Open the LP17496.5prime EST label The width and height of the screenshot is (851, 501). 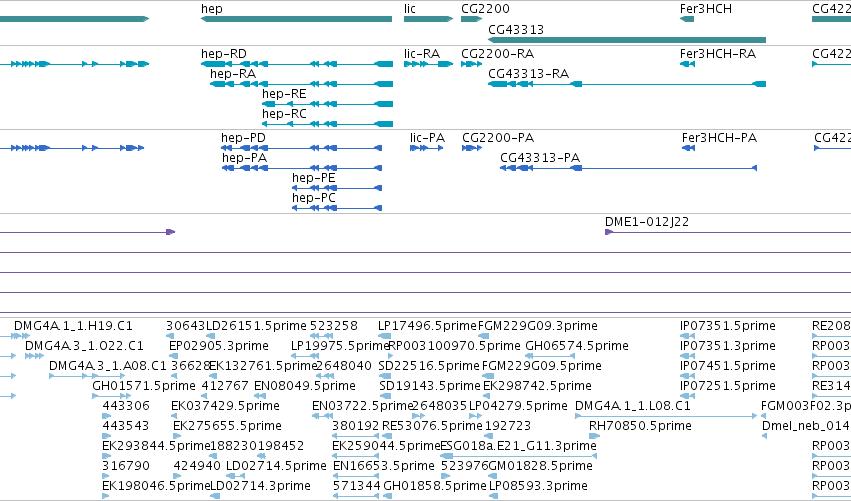(x=427, y=326)
